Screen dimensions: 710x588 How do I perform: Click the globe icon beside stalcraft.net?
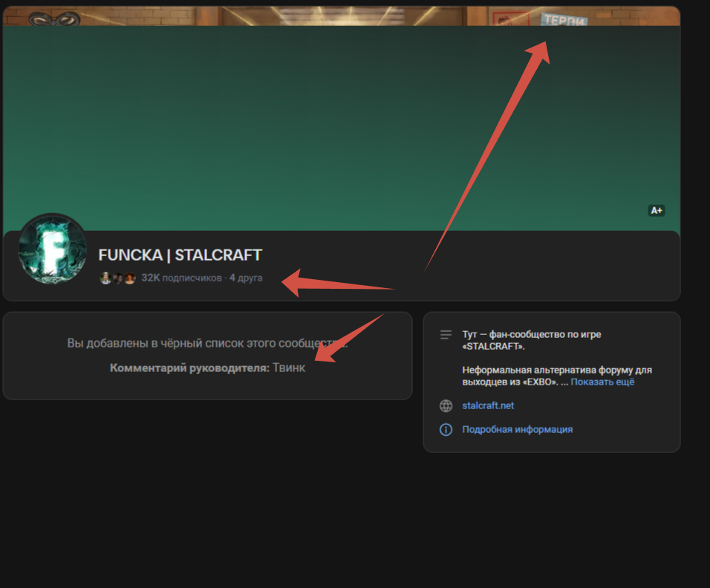click(446, 405)
